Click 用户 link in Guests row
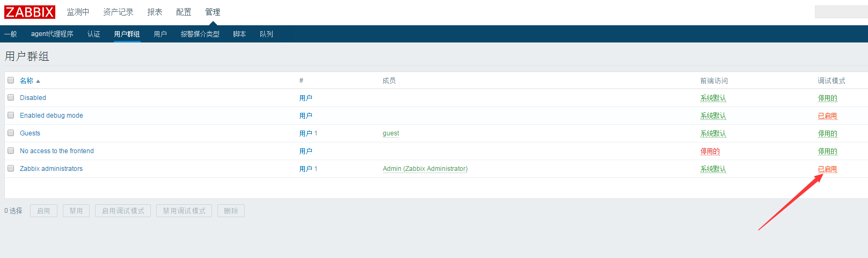The width and height of the screenshot is (868, 258). (x=306, y=133)
